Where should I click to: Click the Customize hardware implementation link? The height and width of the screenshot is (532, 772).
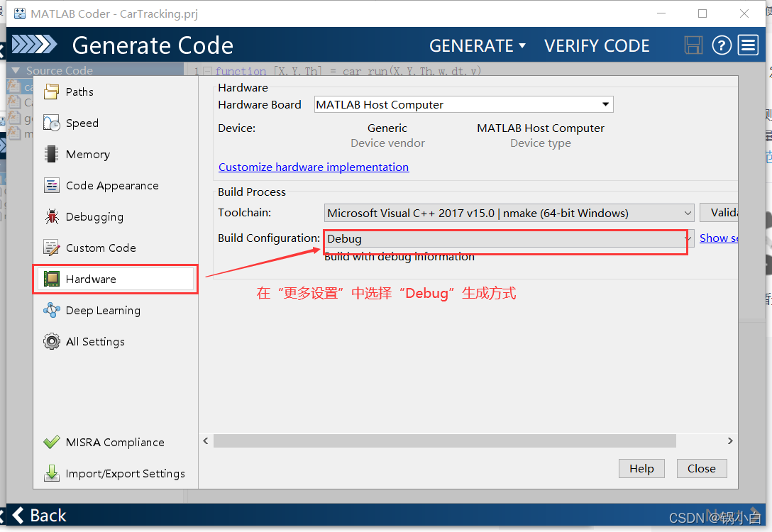pyautogui.click(x=314, y=167)
